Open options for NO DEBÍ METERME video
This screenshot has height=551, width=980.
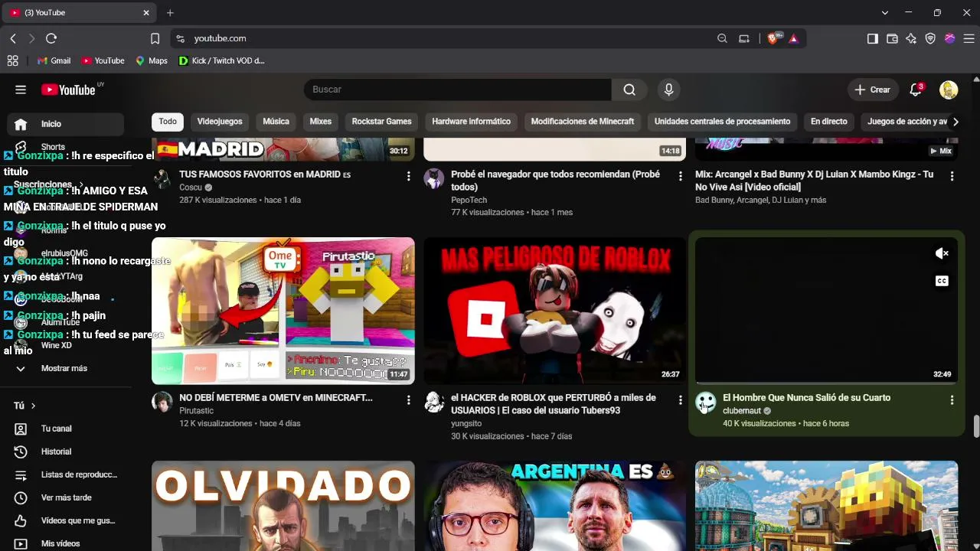pos(408,399)
